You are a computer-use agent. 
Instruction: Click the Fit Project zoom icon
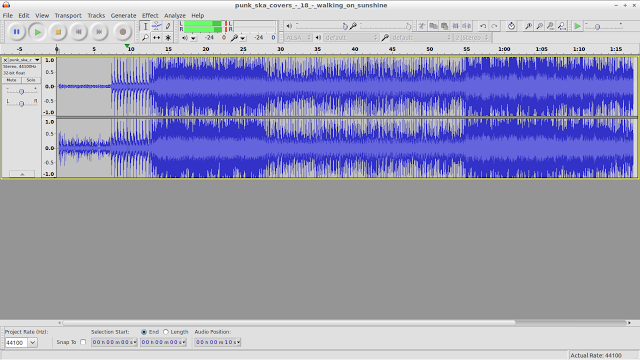562,26
